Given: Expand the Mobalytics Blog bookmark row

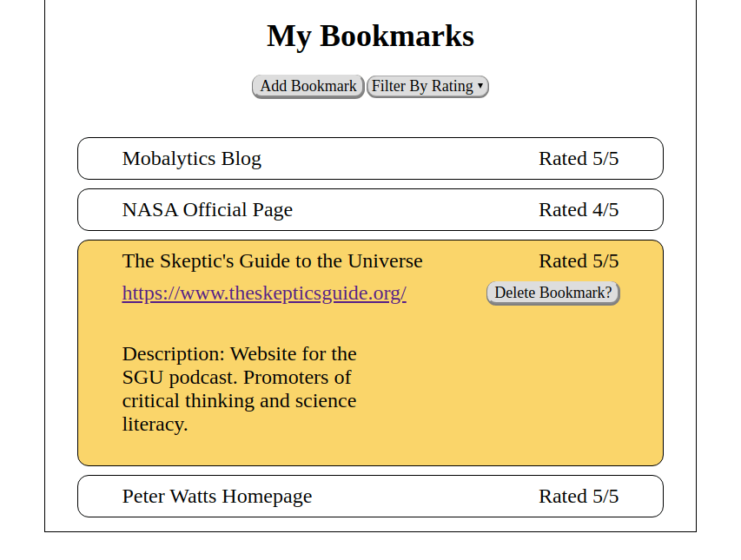Looking at the screenshot, I should (370, 158).
